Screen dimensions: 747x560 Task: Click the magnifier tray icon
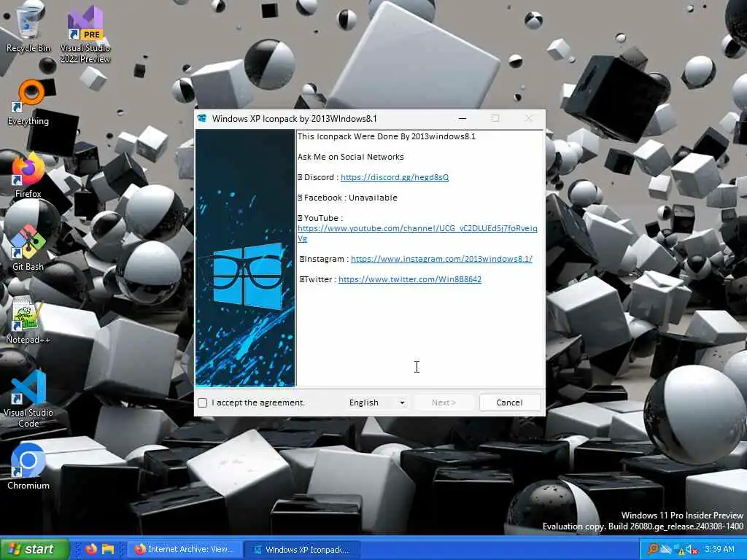click(653, 549)
